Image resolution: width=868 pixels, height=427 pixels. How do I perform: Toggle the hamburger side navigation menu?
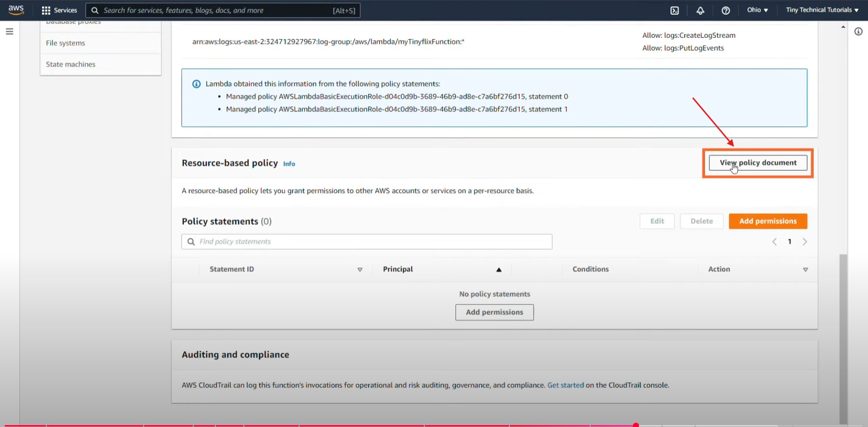[x=9, y=32]
